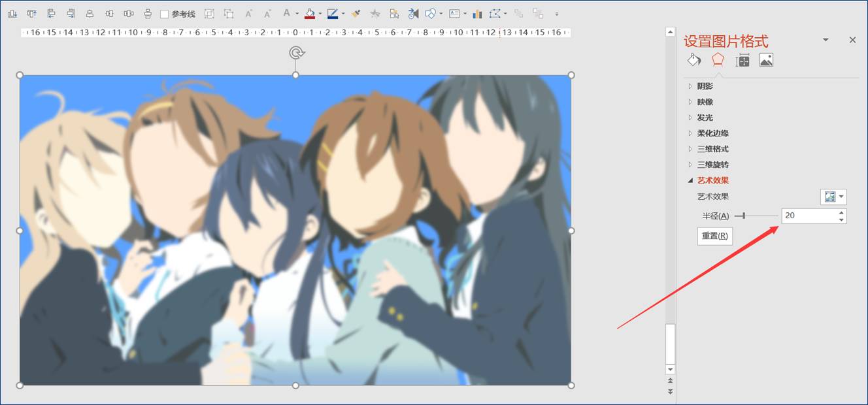Click the align middle vertically icon
868x405 pixels.
109,14
